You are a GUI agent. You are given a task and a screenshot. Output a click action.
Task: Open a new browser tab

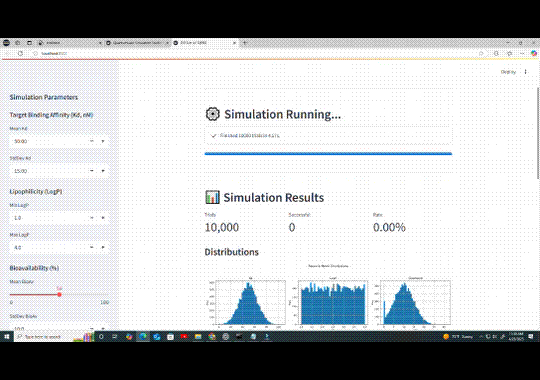(x=245, y=43)
